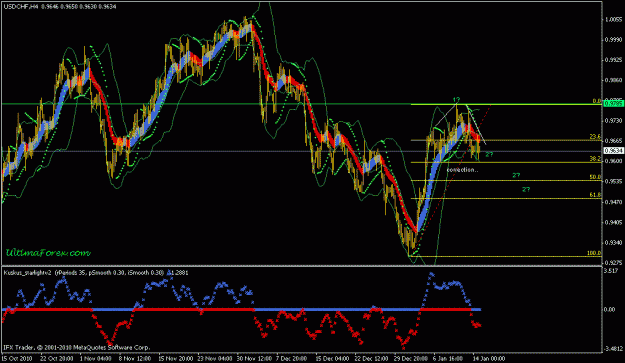The height and width of the screenshot is (363, 625).
Task: Click the 0.9340 price axis label
Action: click(x=614, y=242)
